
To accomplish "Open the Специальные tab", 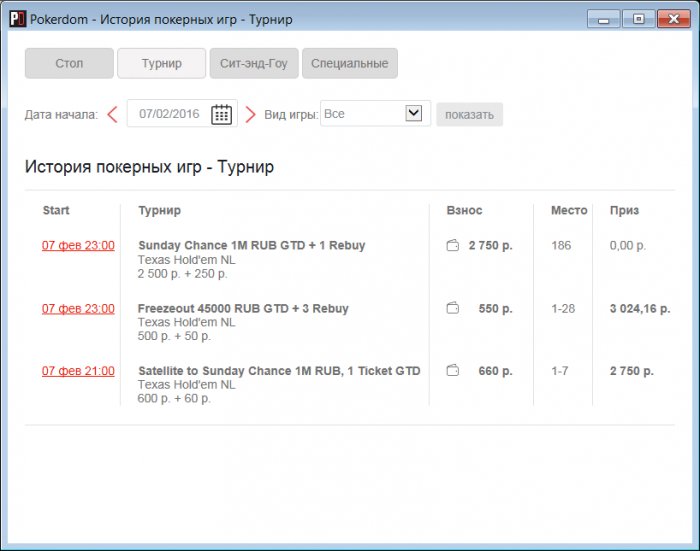I will tap(350, 63).
